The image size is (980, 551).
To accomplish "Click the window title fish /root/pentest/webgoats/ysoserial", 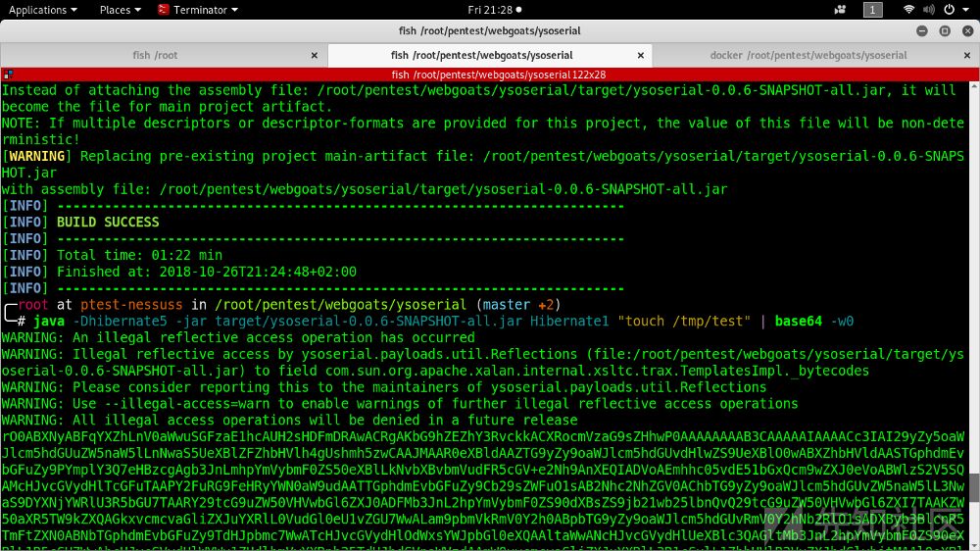I will (x=489, y=30).
